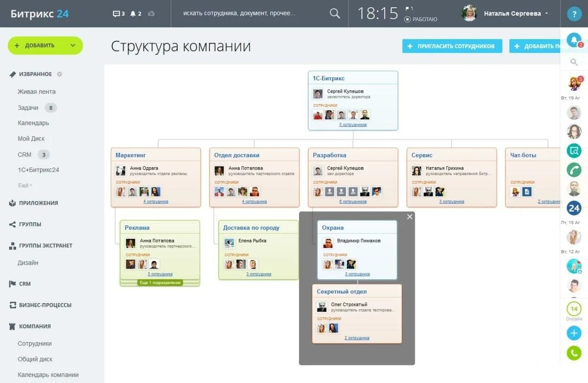Image resolution: width=588 pixels, height=383 pixels.
Task: Click Владимир Пимахов avatar in Охрана card
Action: click(x=328, y=243)
